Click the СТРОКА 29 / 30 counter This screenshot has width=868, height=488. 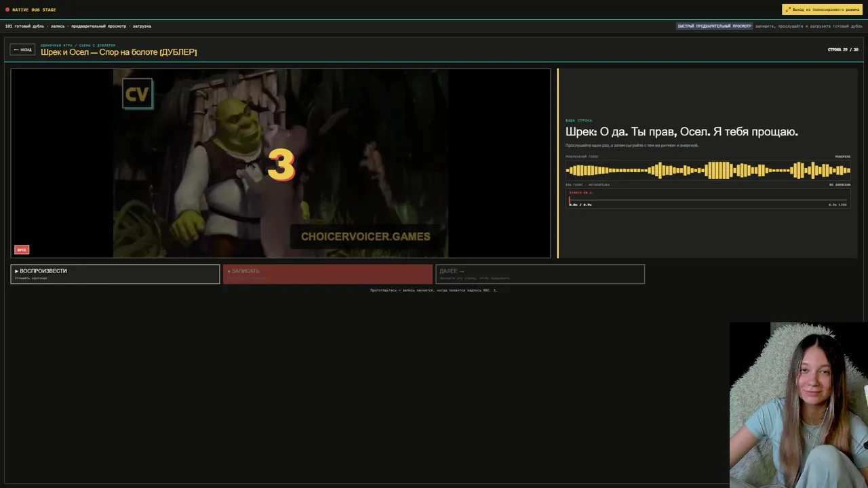tap(843, 49)
